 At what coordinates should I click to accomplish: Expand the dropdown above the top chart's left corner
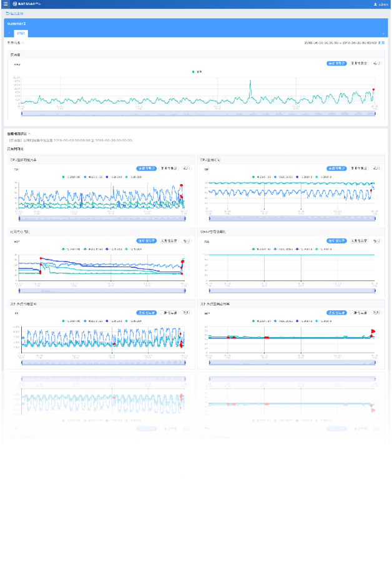pos(15,42)
